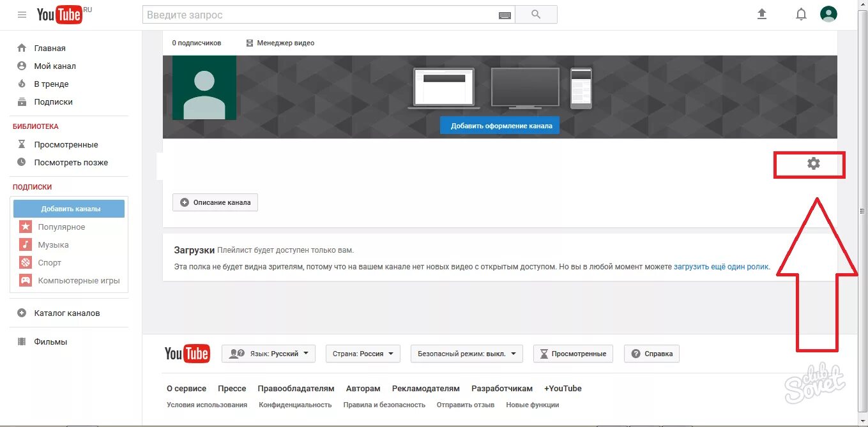Click the загрузить ещё один ролик link
The height and width of the screenshot is (427, 868).
tap(719, 266)
